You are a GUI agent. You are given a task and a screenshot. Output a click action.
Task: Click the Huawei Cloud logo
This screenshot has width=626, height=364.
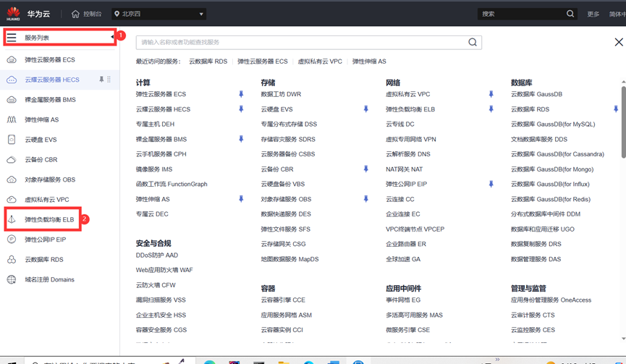tap(13, 14)
